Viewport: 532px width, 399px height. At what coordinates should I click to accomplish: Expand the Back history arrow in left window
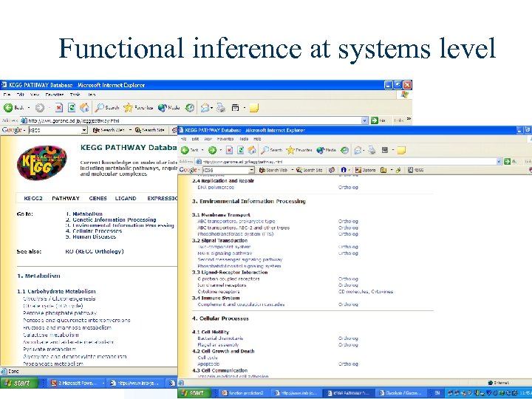click(x=29, y=108)
